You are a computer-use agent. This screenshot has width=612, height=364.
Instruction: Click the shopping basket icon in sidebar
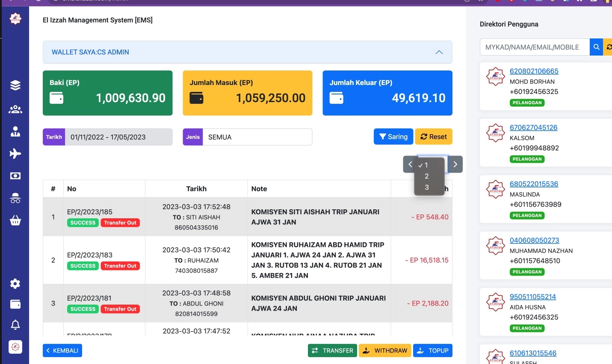(x=15, y=221)
